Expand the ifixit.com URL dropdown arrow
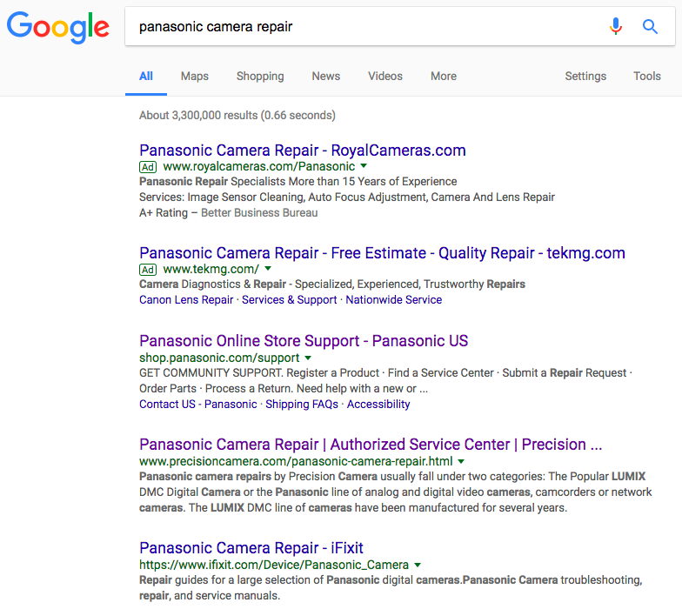The height and width of the screenshot is (616, 682). pos(418,566)
